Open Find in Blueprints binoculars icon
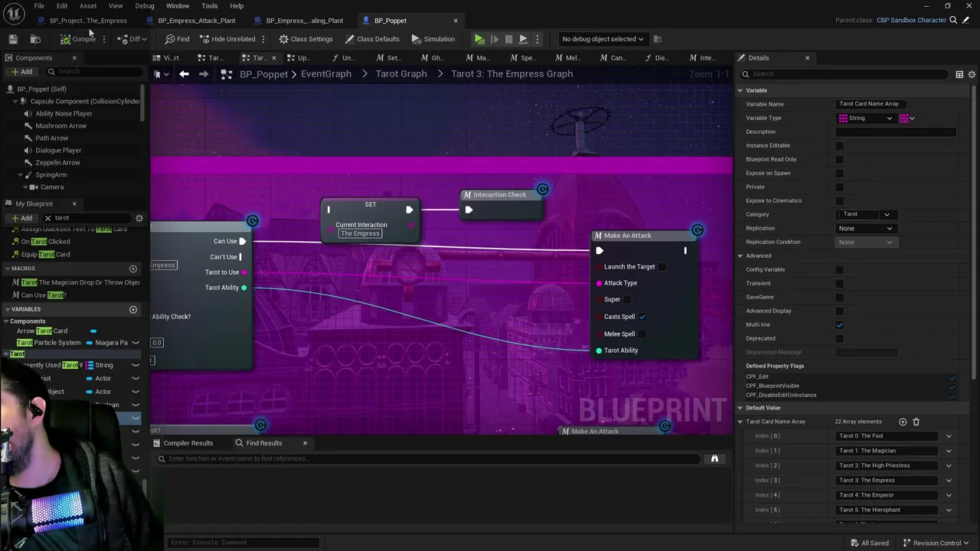This screenshot has width=980, height=551. (714, 458)
